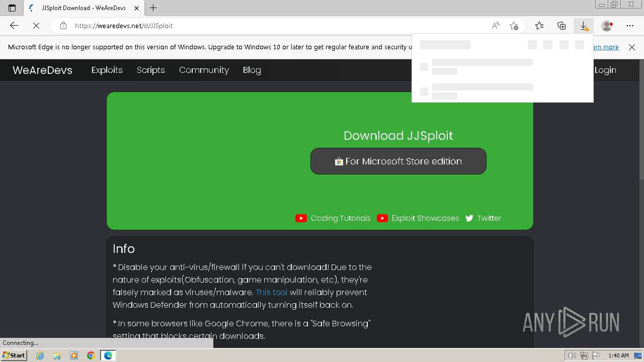Click the YouTube icon beside Exploit Showcases

coord(382,218)
